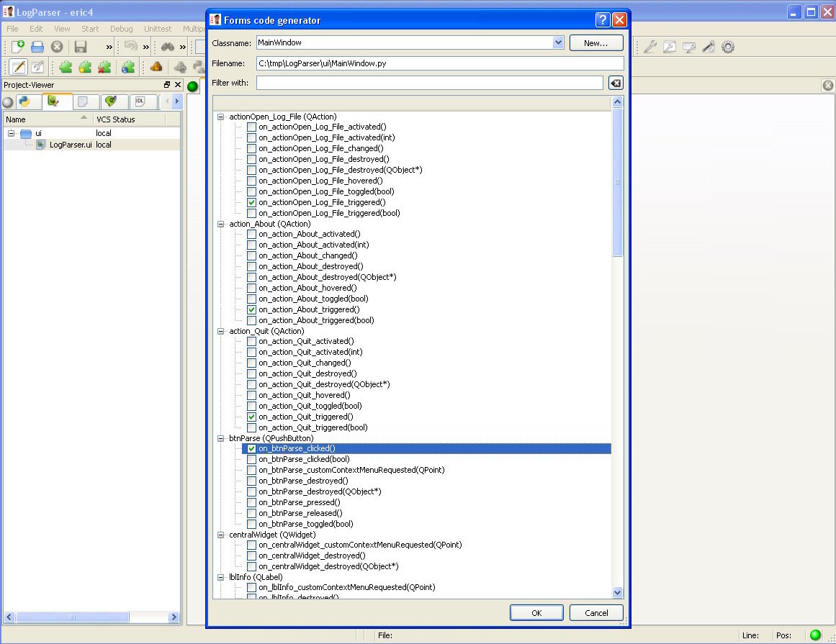This screenshot has width=836, height=644.
Task: Enable on_action_About_hovered() checkbox
Action: 251,288
